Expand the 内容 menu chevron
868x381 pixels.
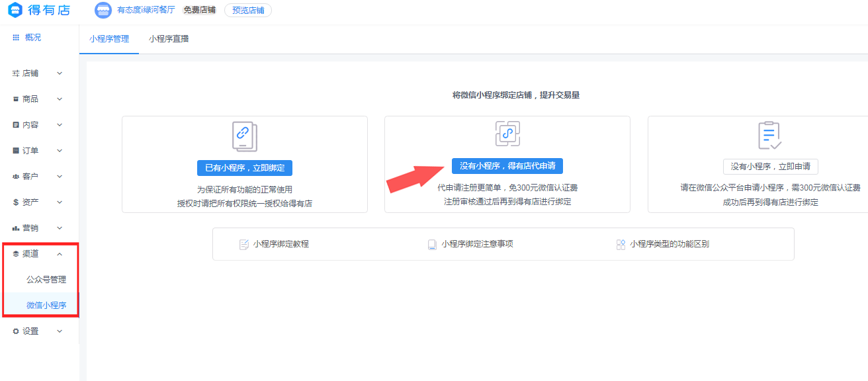(x=60, y=125)
